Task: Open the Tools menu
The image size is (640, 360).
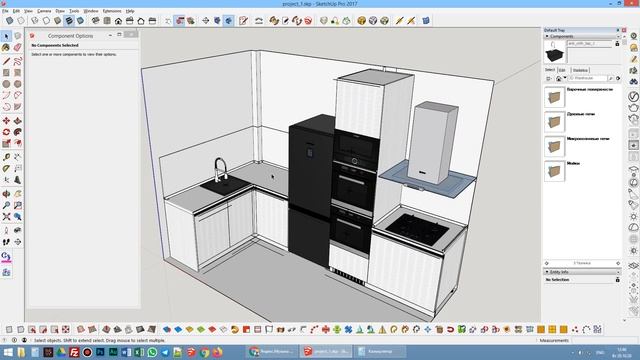Action: (74, 11)
